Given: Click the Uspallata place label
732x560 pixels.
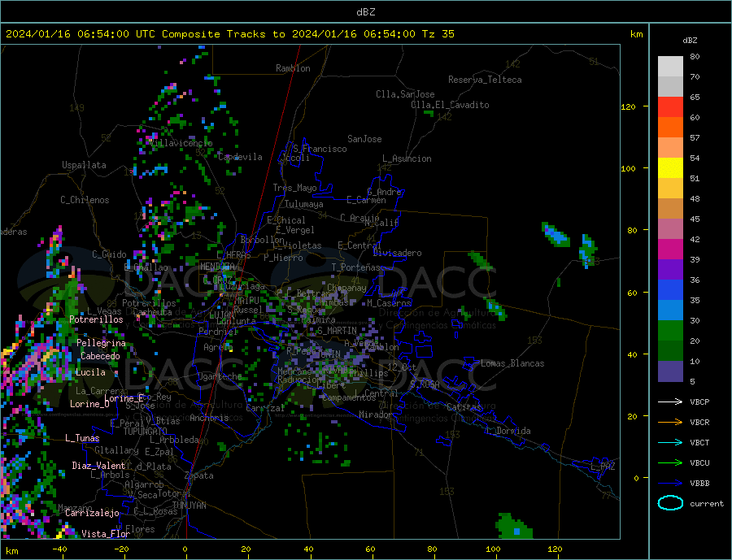Looking at the screenshot, I should point(84,165).
